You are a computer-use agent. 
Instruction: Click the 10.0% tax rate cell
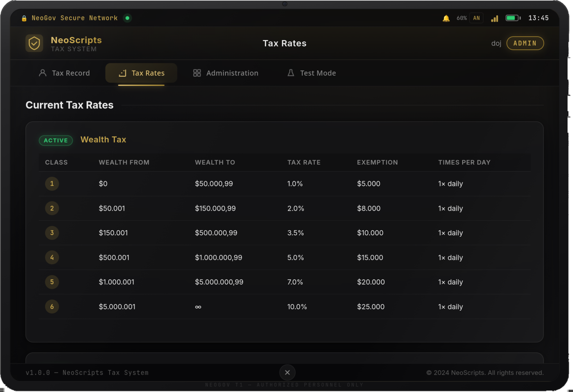pos(297,306)
